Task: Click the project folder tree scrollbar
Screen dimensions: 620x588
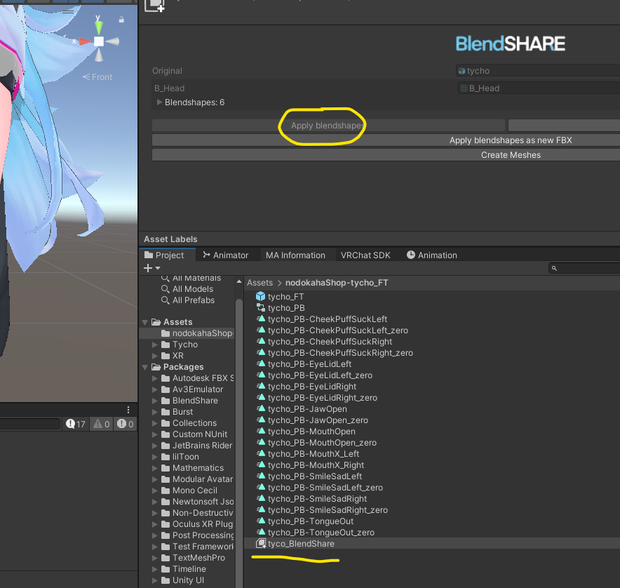Action: click(239, 435)
